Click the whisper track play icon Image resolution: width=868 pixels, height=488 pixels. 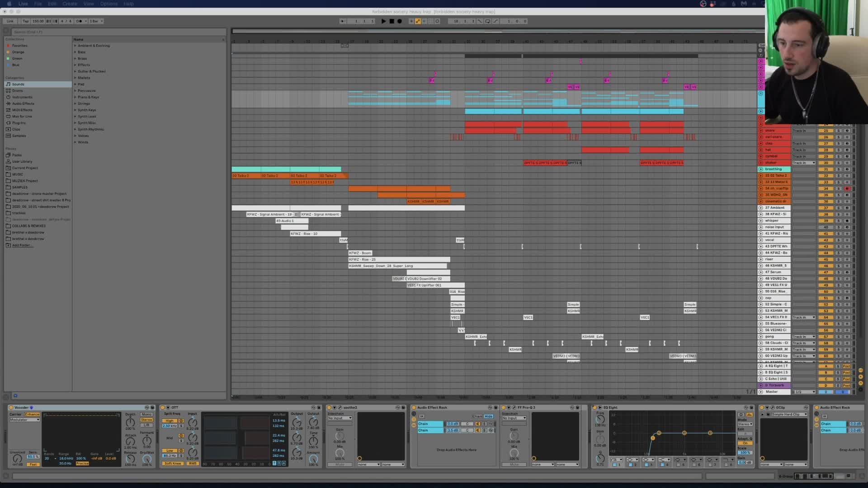click(x=761, y=221)
